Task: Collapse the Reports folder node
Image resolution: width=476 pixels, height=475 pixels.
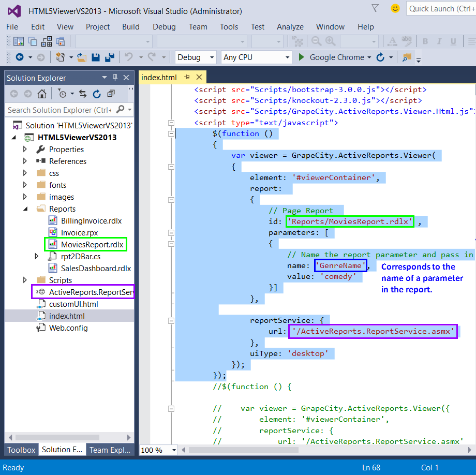Action: 25,209
